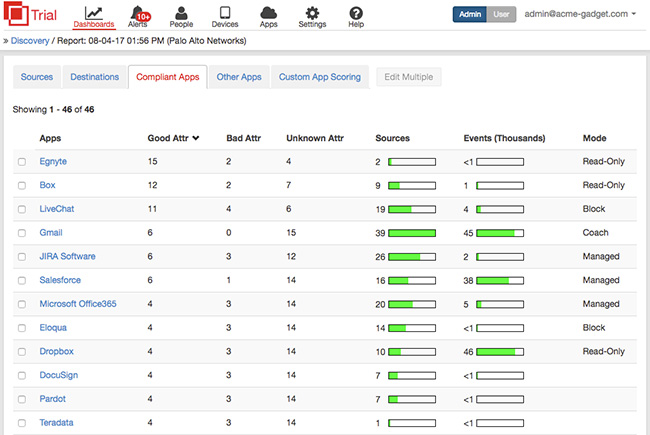Click the Discovery breadcrumb link
Screen dimensions: 650x435
point(32,41)
